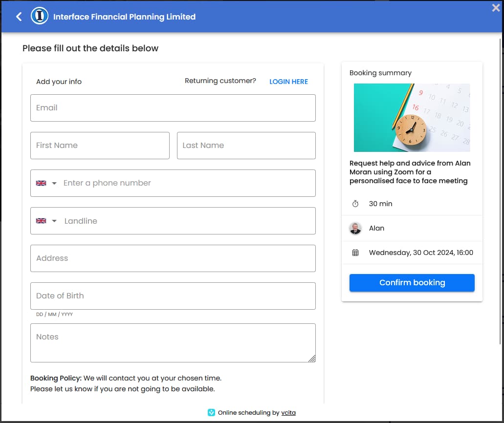Image resolution: width=504 pixels, height=423 pixels.
Task: Click the stopwatch duration icon
Action: tap(355, 204)
